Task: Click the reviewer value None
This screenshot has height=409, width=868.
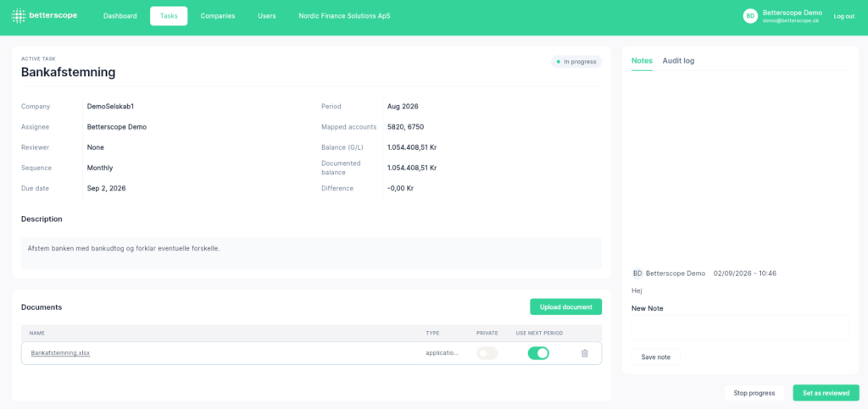Action: click(x=95, y=147)
